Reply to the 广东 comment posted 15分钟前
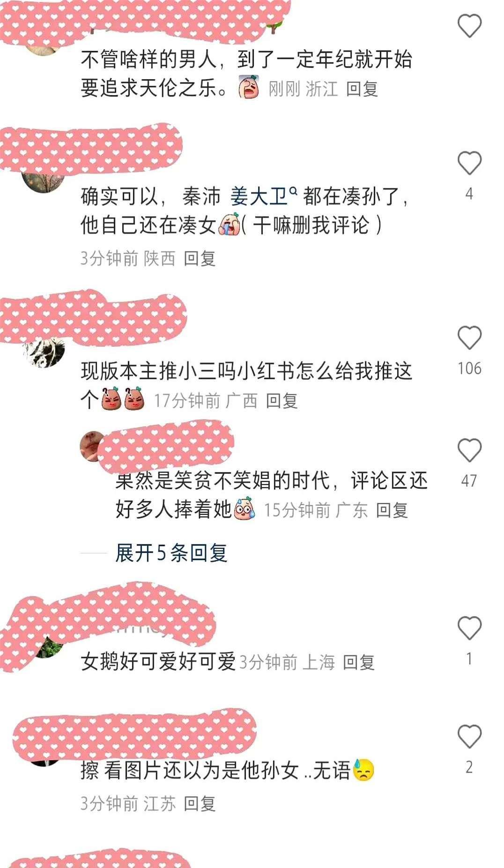The image size is (504, 868). coord(392,510)
